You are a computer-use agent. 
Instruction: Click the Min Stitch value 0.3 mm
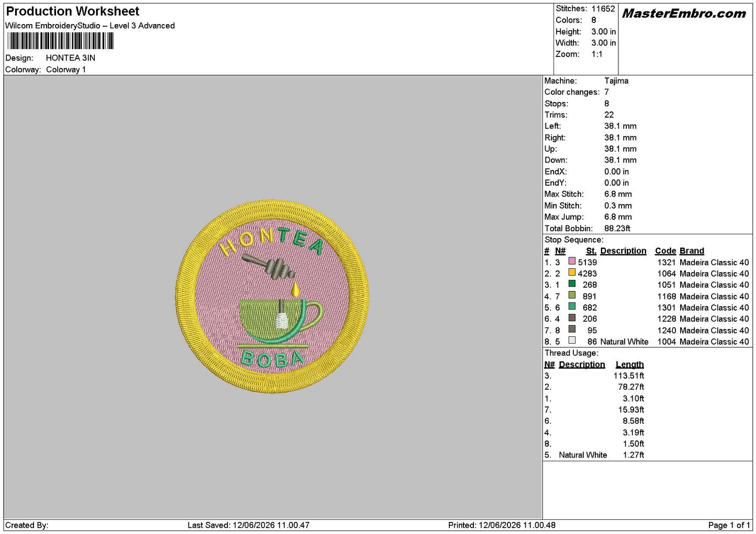coord(618,206)
